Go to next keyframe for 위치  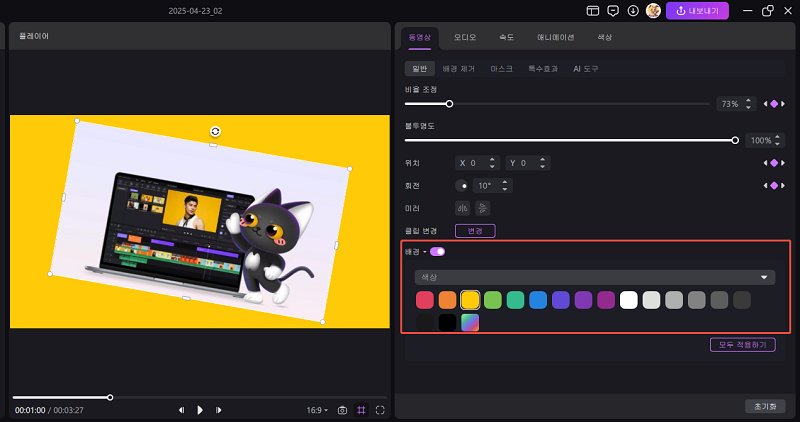[783, 163]
